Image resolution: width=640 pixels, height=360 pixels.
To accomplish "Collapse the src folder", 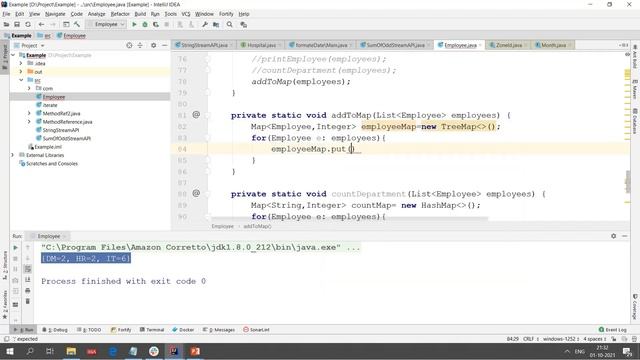I will pyautogui.click(x=21, y=80).
